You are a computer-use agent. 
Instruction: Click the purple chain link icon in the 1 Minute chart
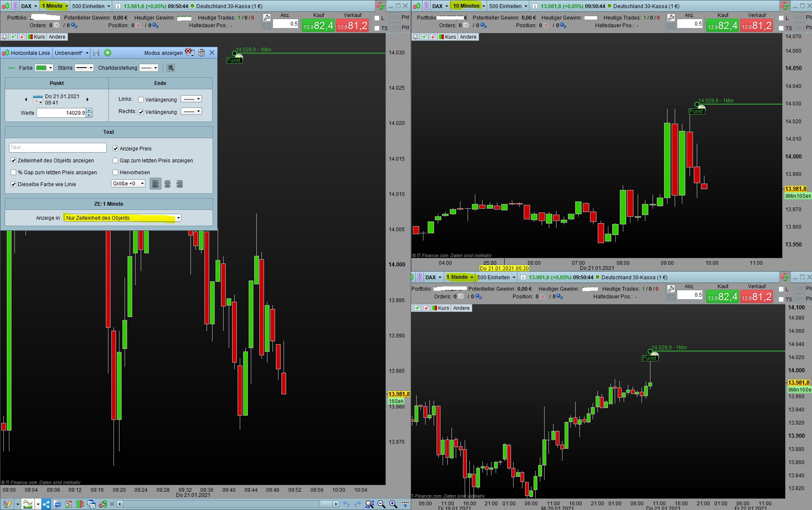(15, 6)
